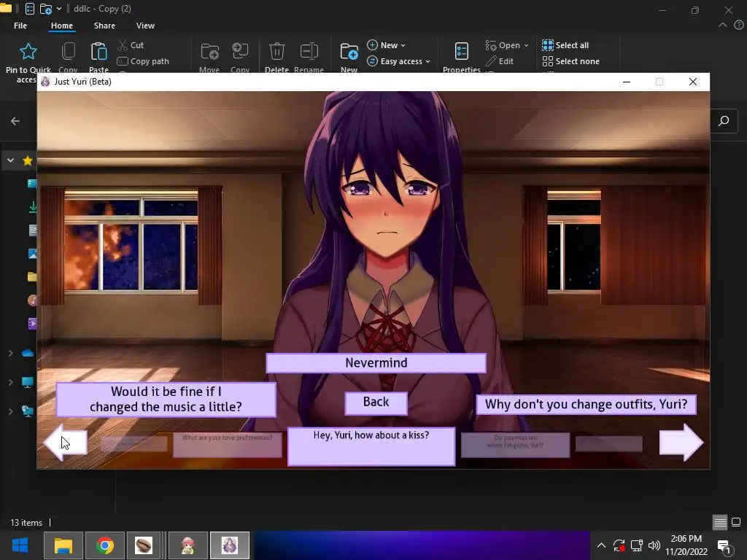Pick the 'Hey, Yuri, how about a kiss?' option
This screenshot has width=747, height=560.
click(371, 446)
